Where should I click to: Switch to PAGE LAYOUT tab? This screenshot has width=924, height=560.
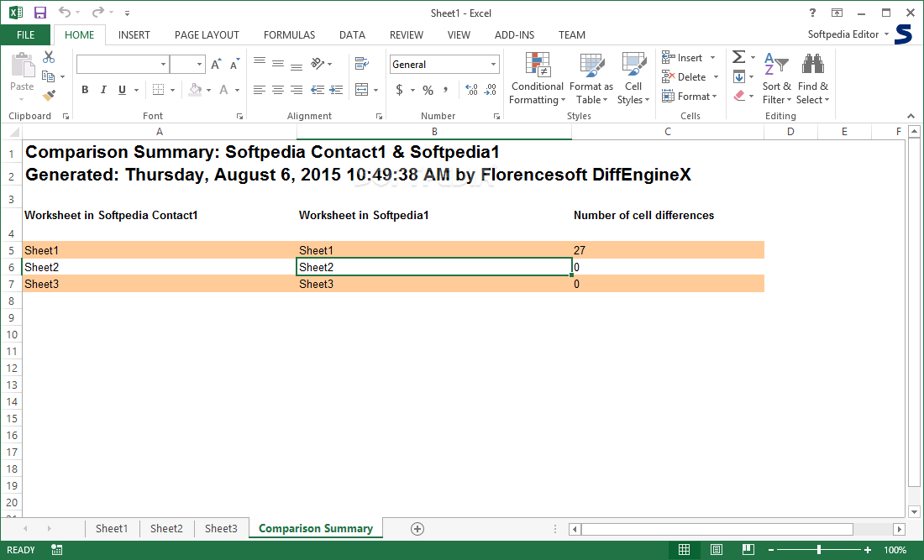(x=207, y=34)
